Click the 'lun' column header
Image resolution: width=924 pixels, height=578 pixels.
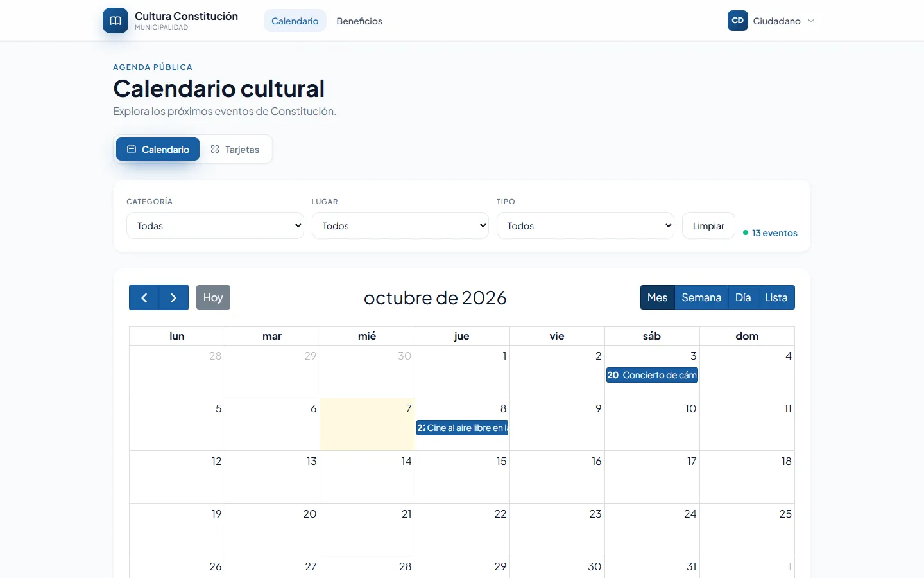177,336
